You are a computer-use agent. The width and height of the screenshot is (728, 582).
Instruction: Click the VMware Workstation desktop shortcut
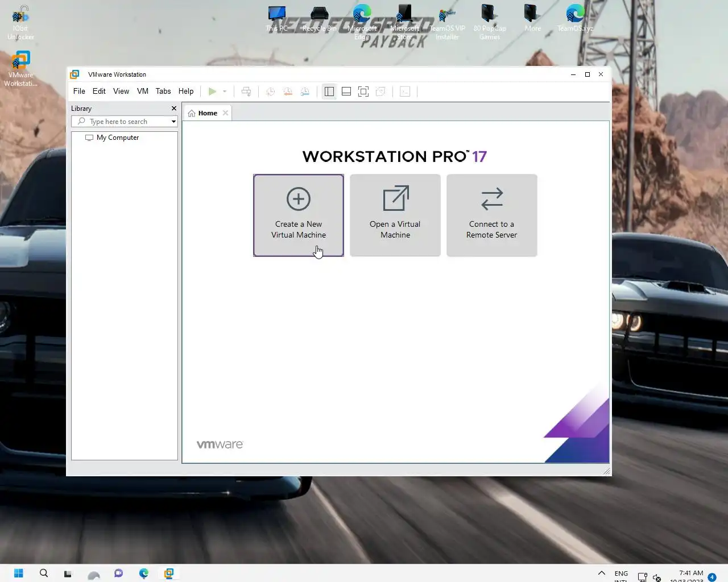tap(20, 69)
